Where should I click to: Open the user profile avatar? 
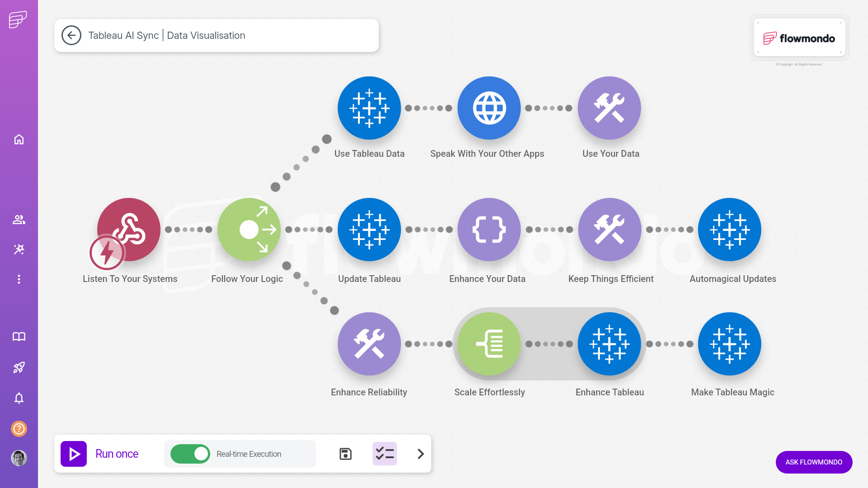(x=19, y=458)
